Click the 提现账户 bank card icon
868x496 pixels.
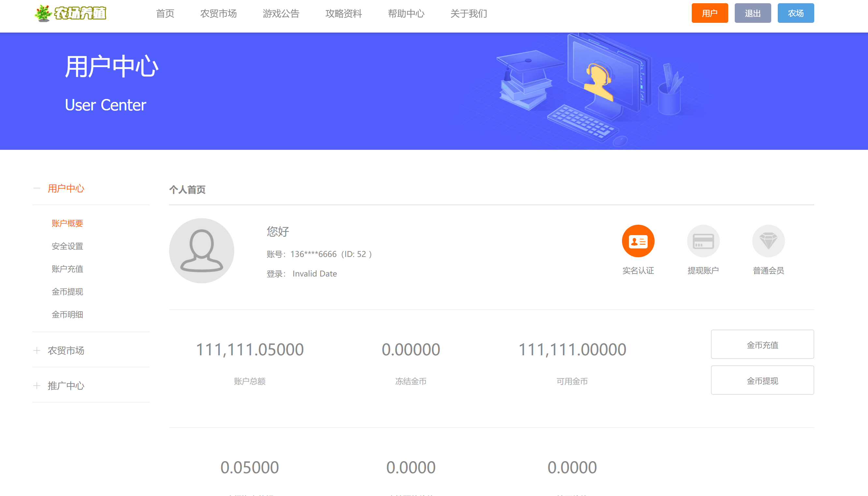pyautogui.click(x=703, y=241)
